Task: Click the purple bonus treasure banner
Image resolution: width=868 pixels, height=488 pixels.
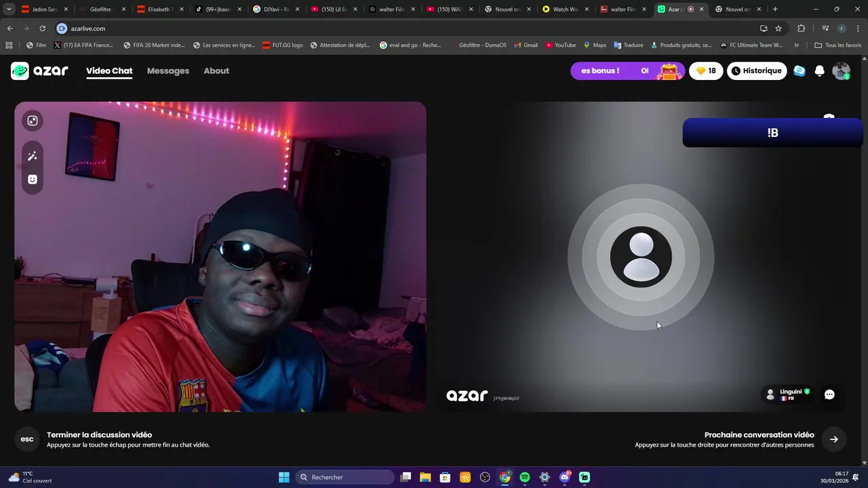Action: click(x=627, y=70)
